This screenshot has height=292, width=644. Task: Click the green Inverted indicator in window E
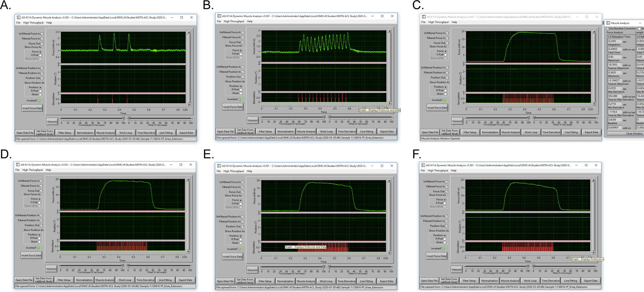tap(240, 249)
